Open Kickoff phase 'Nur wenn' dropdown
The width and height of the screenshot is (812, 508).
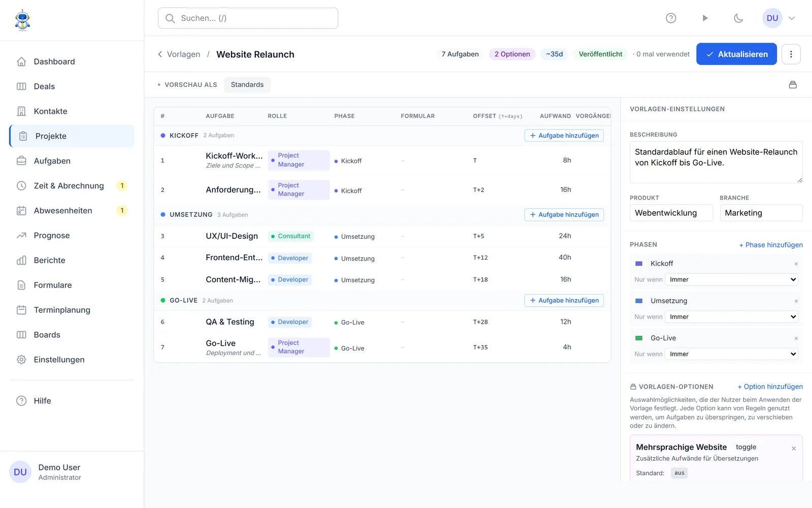731,279
